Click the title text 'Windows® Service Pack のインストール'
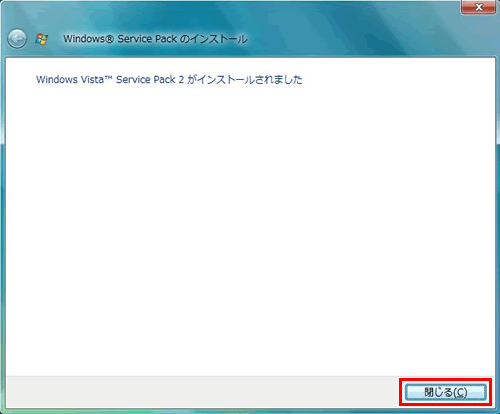Viewport: 500px width, 414px height. tap(155, 39)
